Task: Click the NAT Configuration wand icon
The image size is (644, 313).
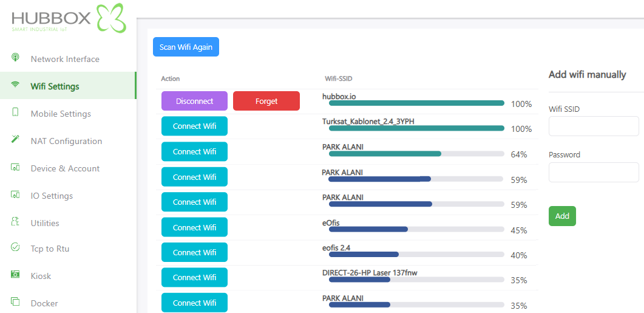Action: pyautogui.click(x=16, y=140)
